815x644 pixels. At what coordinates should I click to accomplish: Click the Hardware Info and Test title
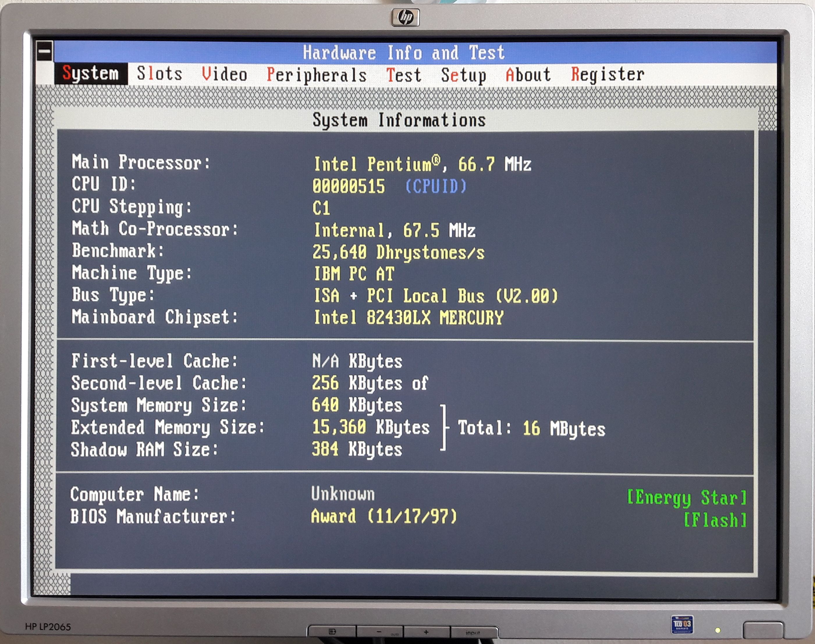pyautogui.click(x=404, y=52)
